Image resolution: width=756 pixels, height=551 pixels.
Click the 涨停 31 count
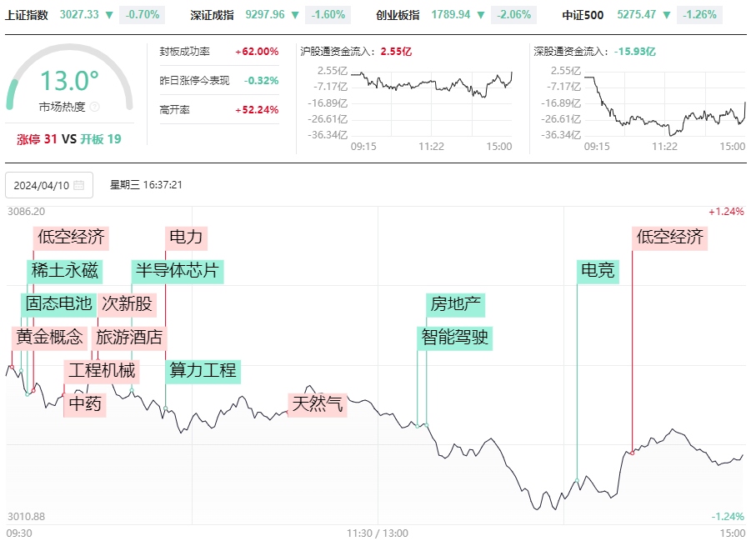[x=38, y=139]
